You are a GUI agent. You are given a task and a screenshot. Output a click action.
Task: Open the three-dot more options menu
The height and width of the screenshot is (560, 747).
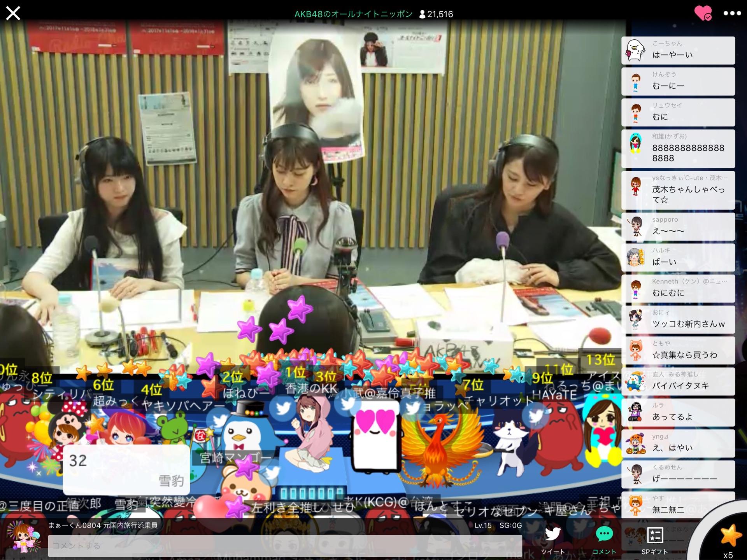pos(732,14)
